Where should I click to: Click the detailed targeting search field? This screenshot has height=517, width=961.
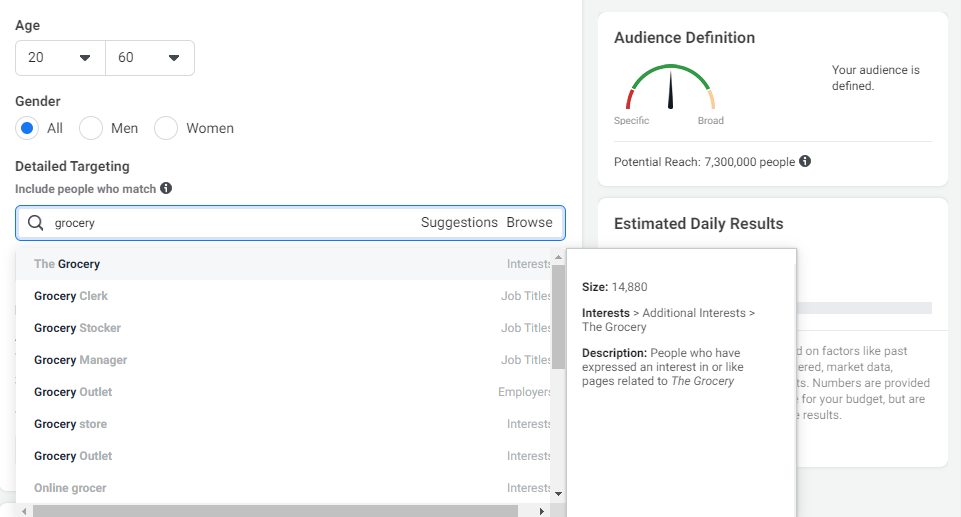(x=230, y=223)
